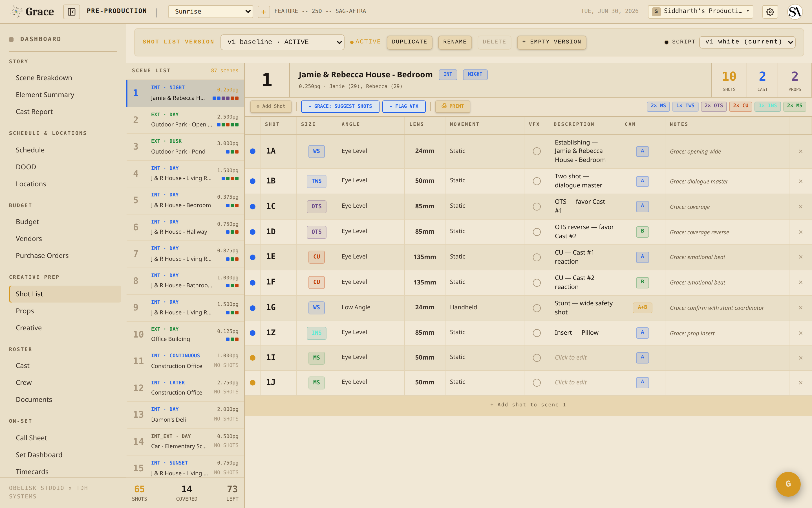The image size is (812, 508).
Task: Toggle VFX flag for shot 1B
Action: pos(537,181)
